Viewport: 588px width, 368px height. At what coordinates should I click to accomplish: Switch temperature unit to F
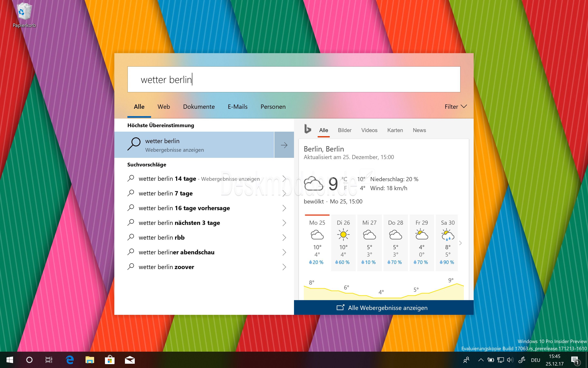345,188
